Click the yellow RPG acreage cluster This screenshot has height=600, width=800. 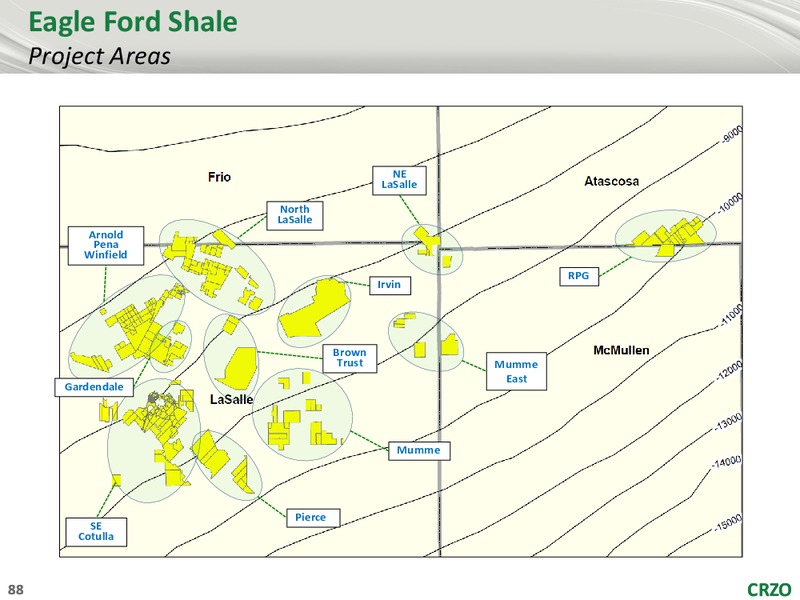point(667,236)
